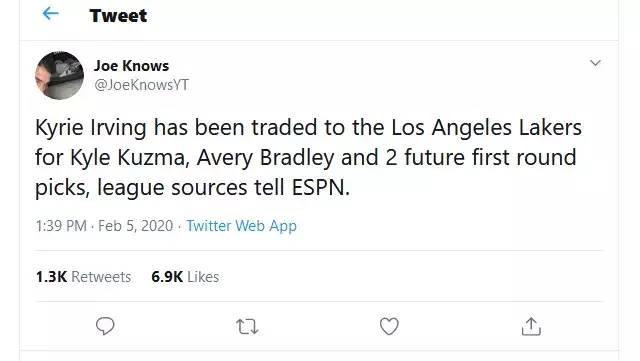Image resolution: width=640 pixels, height=361 pixels.
Task: Click the Joe Knows display name
Action: click(x=131, y=65)
